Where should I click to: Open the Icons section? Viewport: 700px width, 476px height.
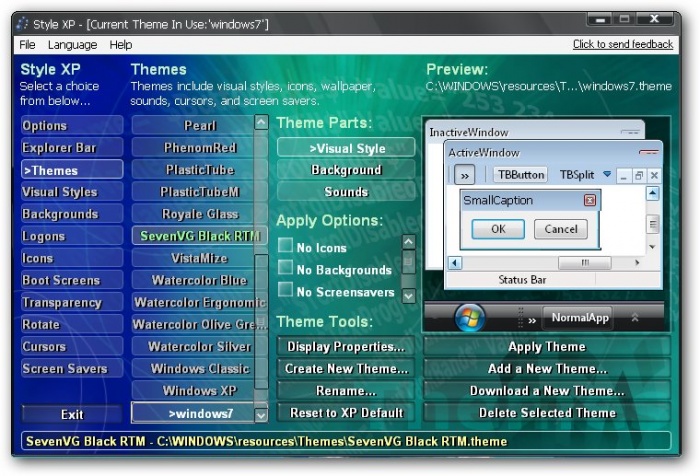point(72,258)
